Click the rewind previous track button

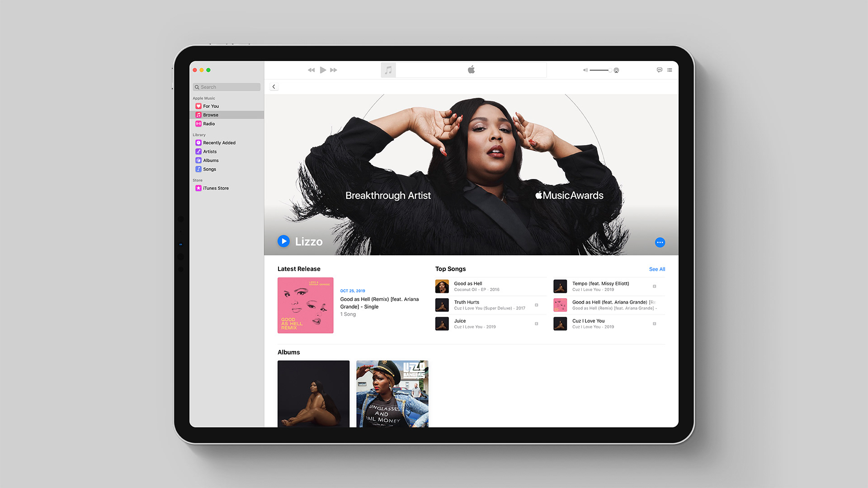pyautogui.click(x=311, y=70)
